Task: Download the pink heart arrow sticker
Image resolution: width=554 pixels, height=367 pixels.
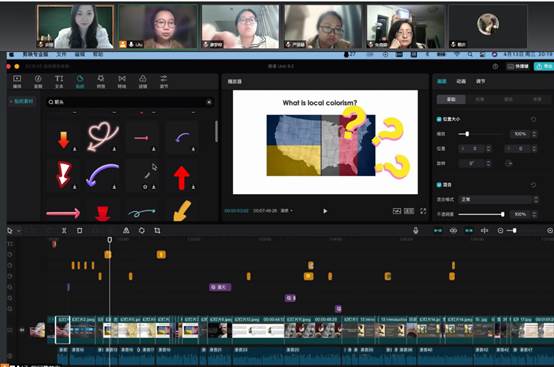Action: (x=114, y=149)
